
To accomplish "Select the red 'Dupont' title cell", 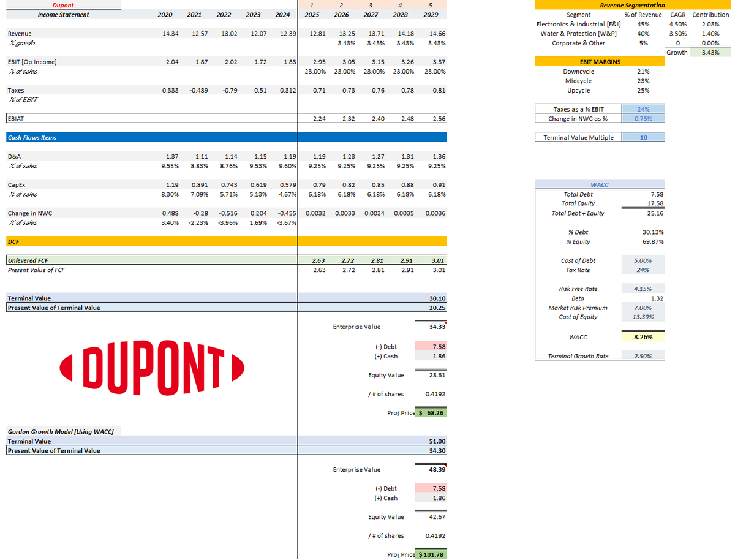I will (x=63, y=6).
